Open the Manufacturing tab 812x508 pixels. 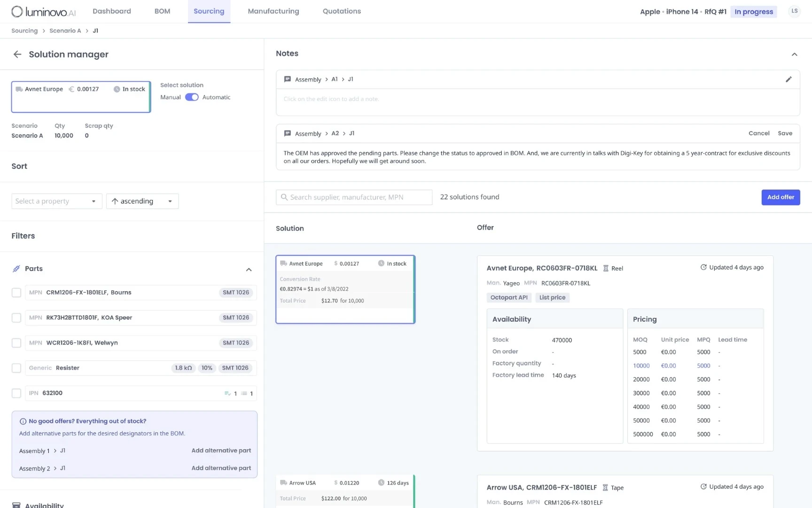[273, 11]
